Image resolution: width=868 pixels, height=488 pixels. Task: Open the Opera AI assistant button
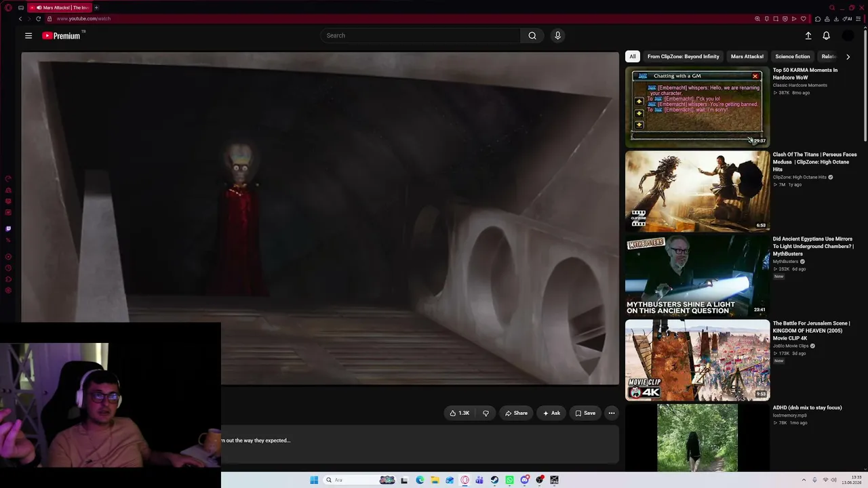pos(848,19)
